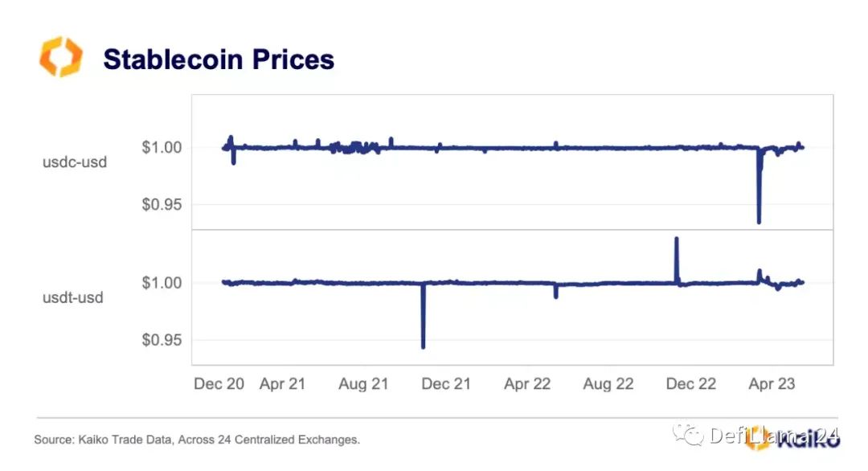Click the USDT upward spike near Dec 22
Screen dimensions: 868x471
coord(677,260)
